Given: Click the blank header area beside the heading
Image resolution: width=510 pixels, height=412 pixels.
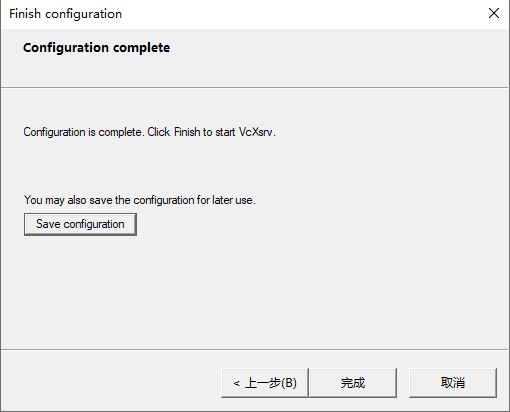Looking at the screenshot, I should click(x=333, y=57).
